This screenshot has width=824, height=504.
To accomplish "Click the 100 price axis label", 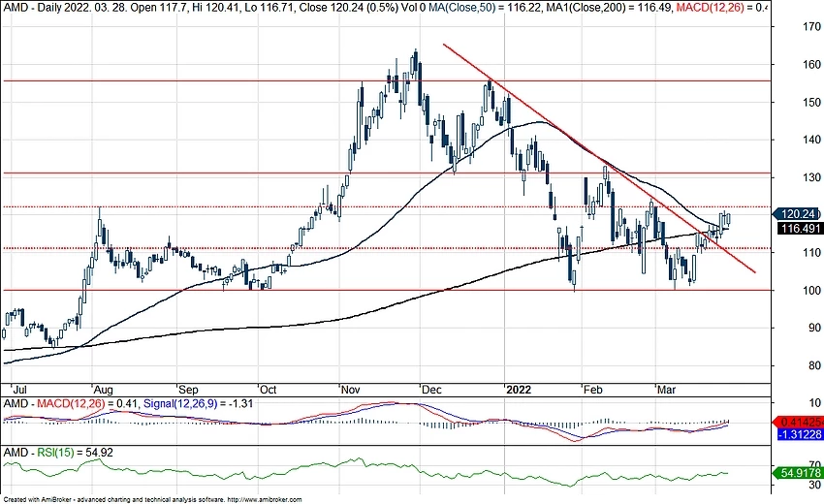I will tap(812, 290).
